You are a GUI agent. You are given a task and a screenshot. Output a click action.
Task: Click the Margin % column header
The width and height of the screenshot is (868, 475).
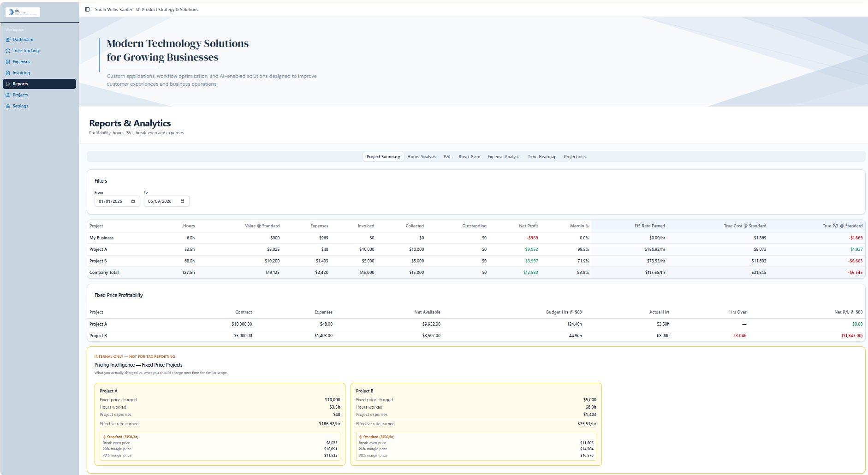(579, 226)
